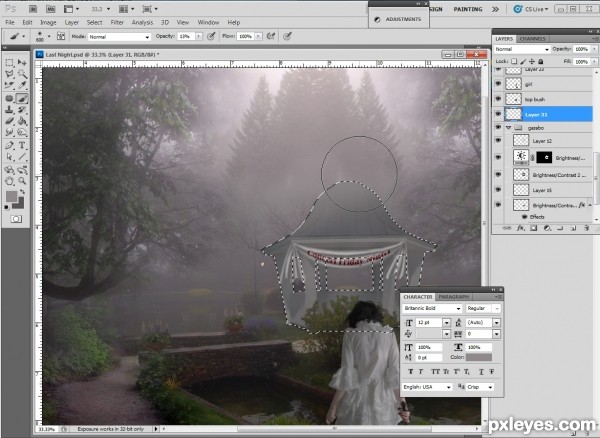Apply Faux Italic in Character panel

421,371
